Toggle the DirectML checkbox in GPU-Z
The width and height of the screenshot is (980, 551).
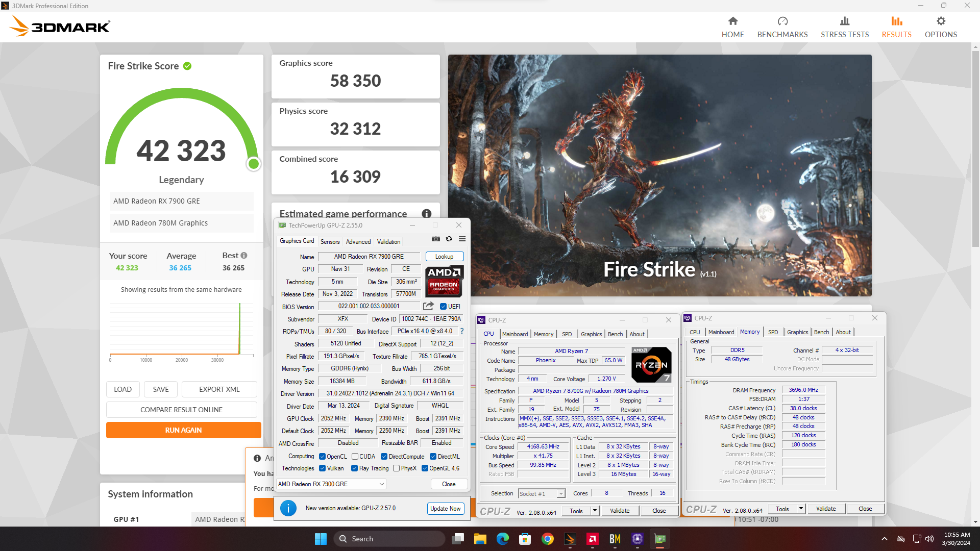pyautogui.click(x=433, y=457)
